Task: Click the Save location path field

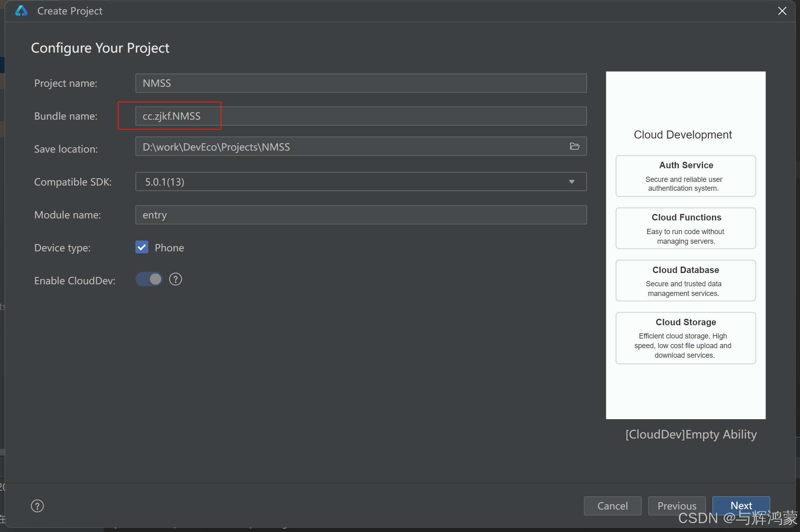Action: 350,147
